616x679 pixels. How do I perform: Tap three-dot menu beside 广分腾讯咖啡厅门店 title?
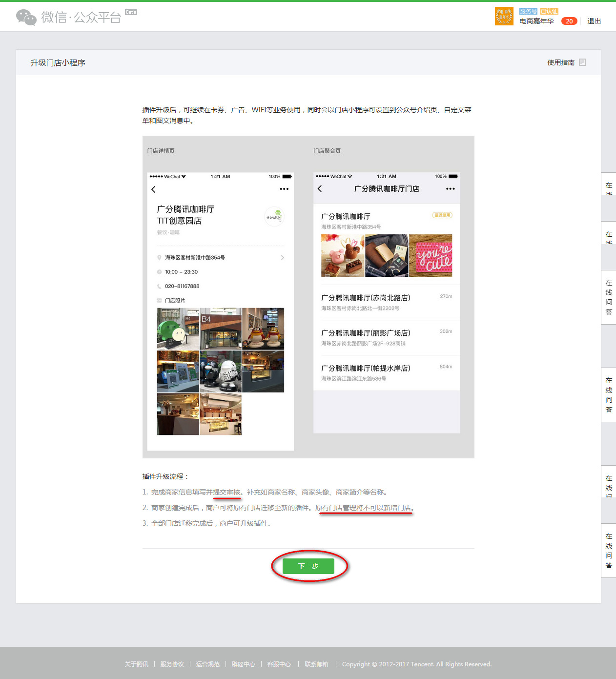(451, 189)
